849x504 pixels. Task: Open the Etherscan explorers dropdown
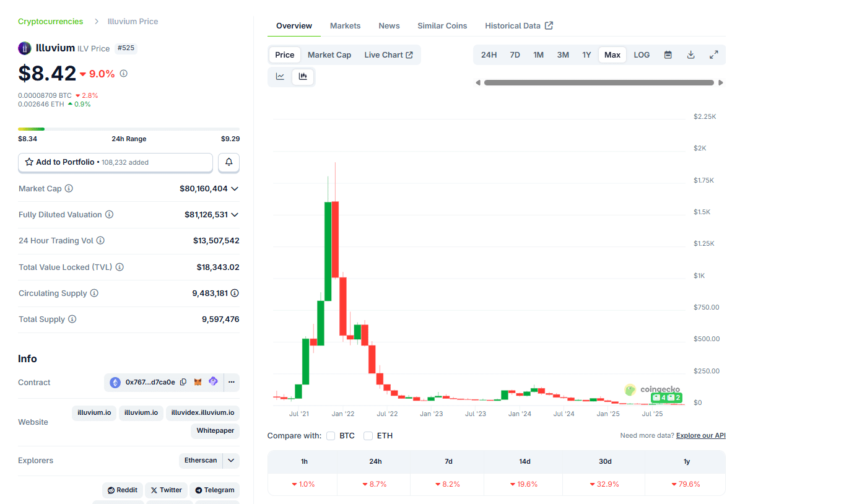point(209,460)
